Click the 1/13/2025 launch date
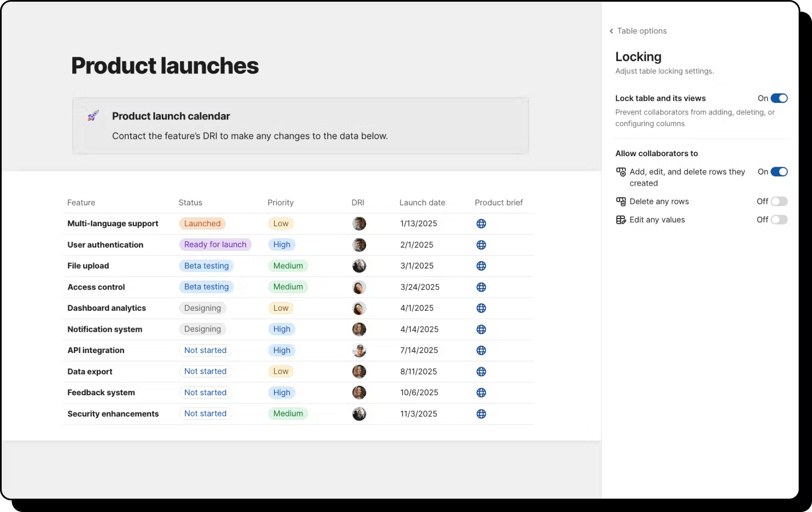812x512 pixels. click(419, 223)
